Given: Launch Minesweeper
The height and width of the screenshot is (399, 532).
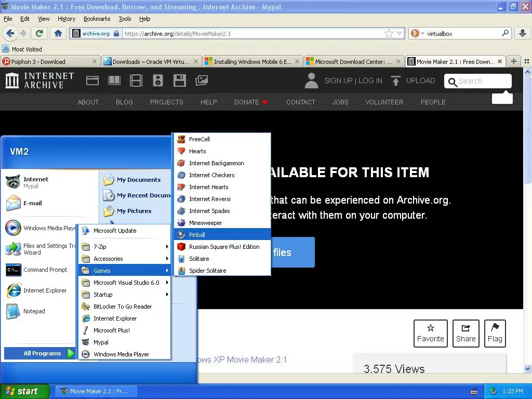Looking at the screenshot, I should (x=222, y=223).
